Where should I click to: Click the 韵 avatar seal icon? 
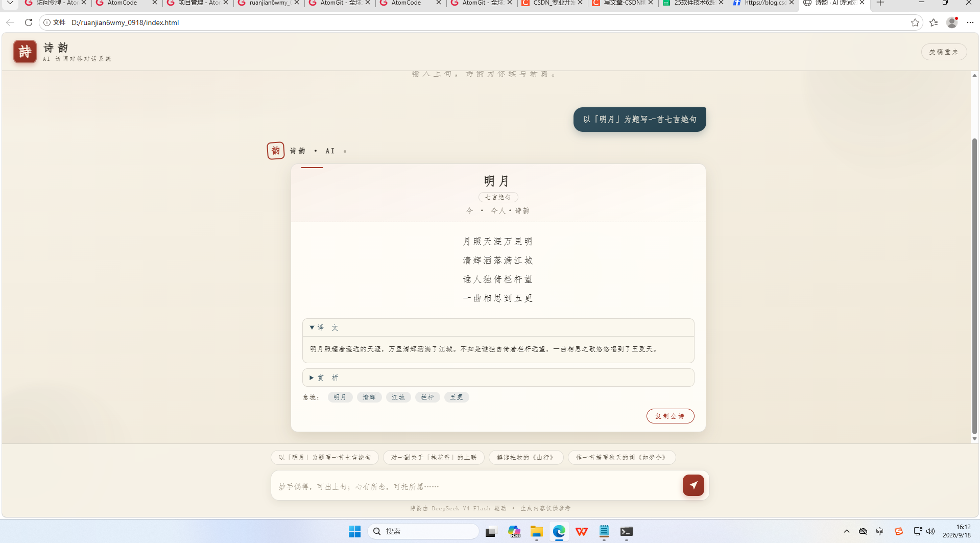[276, 151]
